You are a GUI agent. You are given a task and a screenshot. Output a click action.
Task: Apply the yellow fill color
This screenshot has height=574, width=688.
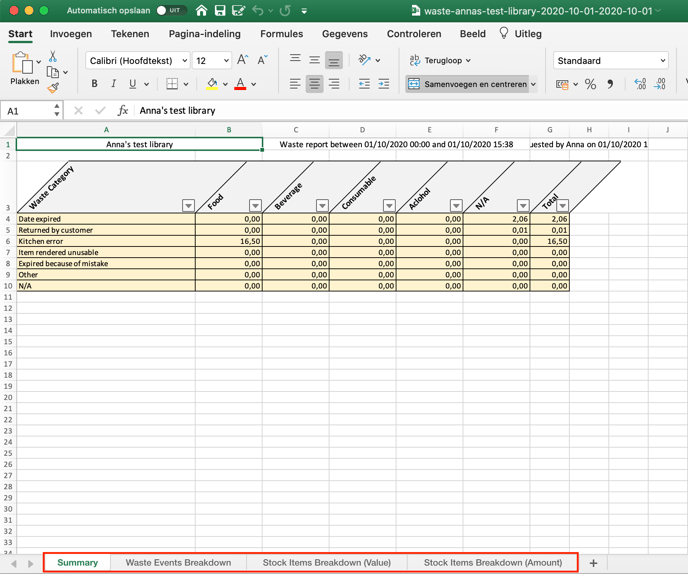(212, 84)
